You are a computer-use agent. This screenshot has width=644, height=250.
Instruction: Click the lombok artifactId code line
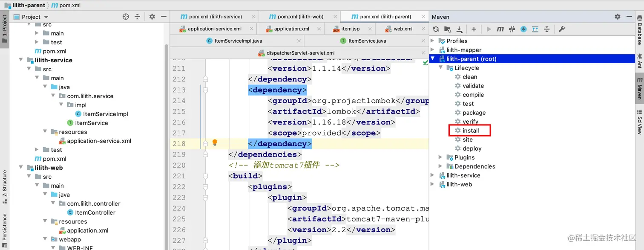click(x=344, y=111)
